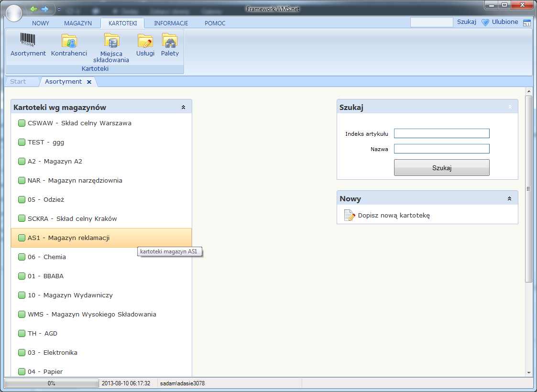Click the window layout icon beside Ulubione

(x=527, y=23)
